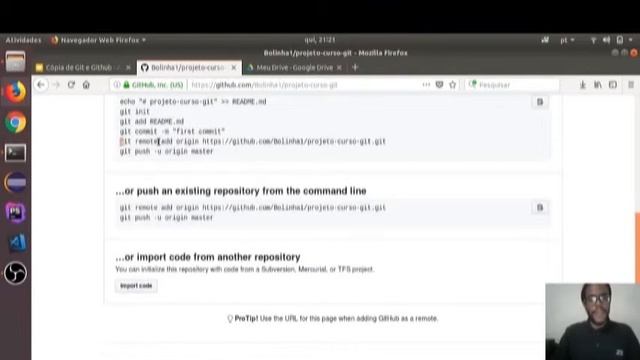Launch Google Chrome from the dock
This screenshot has height=360, width=640.
(16, 122)
